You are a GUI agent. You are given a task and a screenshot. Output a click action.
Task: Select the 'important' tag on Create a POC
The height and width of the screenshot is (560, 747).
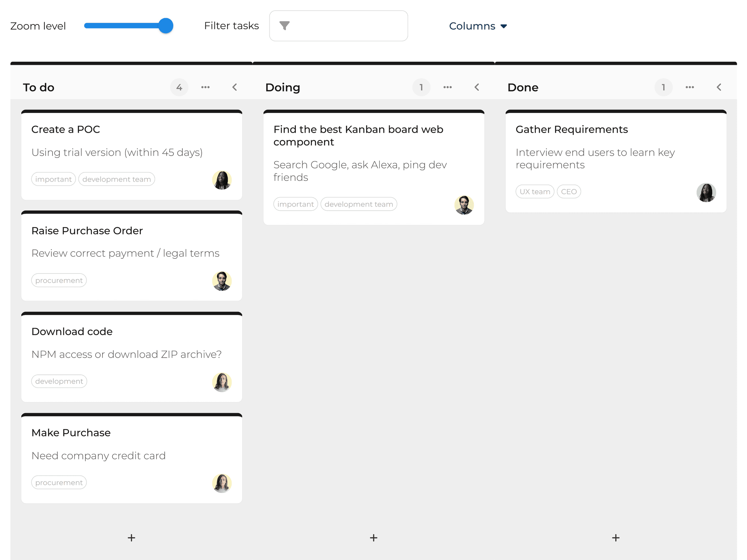pos(53,179)
